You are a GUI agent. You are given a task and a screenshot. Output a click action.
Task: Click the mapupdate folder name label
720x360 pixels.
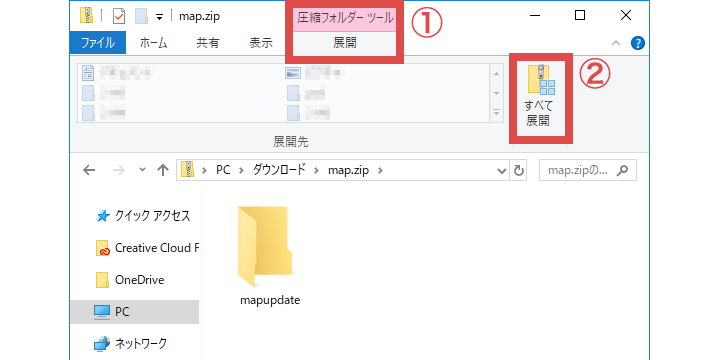click(270, 301)
